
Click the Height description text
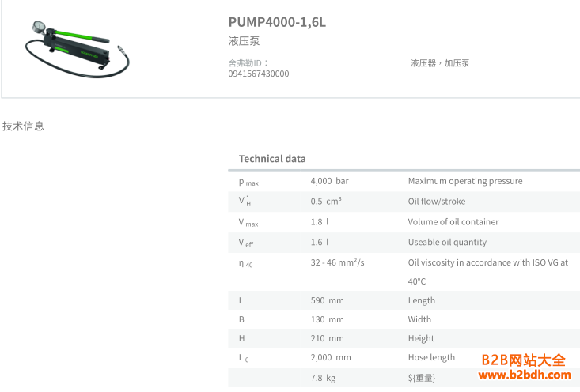pos(421,338)
